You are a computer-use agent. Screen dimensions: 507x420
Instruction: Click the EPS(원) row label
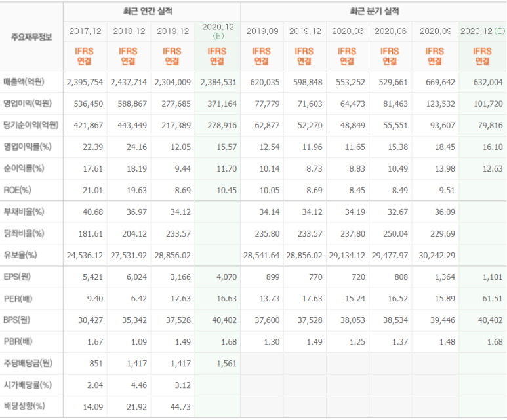pos(17,277)
